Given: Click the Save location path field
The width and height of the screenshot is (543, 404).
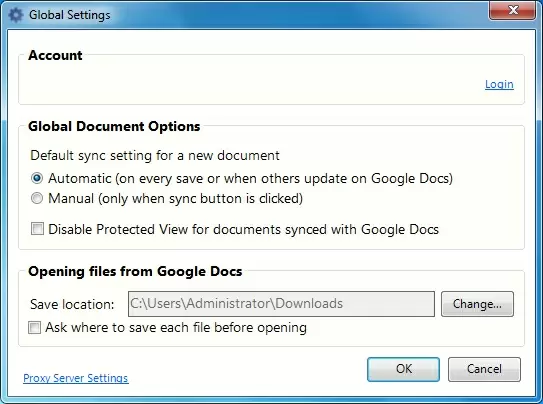Looking at the screenshot, I should click(281, 304).
